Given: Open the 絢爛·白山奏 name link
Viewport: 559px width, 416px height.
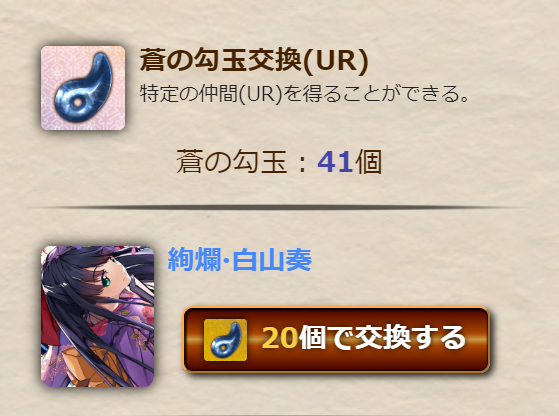Looking at the screenshot, I should [240, 260].
